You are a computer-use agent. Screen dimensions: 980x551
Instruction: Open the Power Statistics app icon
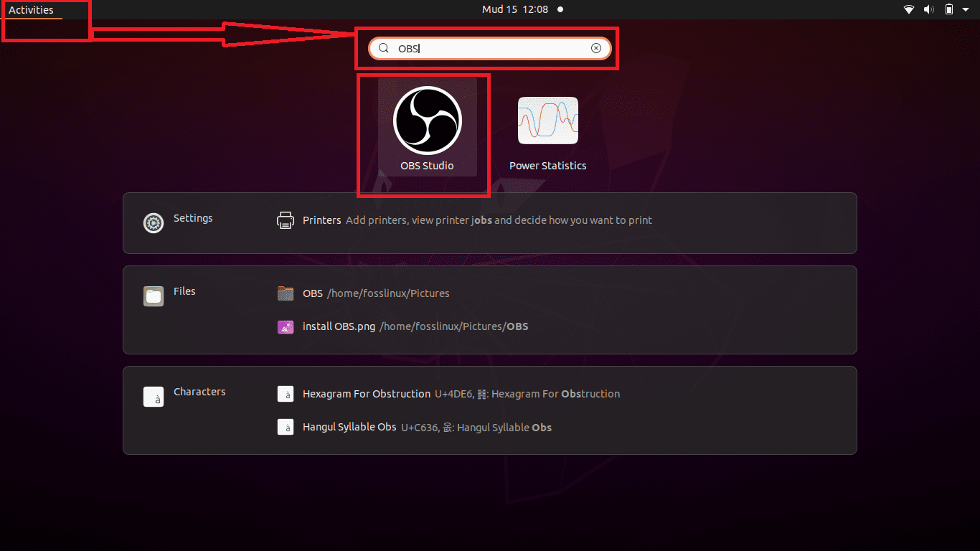coord(548,121)
